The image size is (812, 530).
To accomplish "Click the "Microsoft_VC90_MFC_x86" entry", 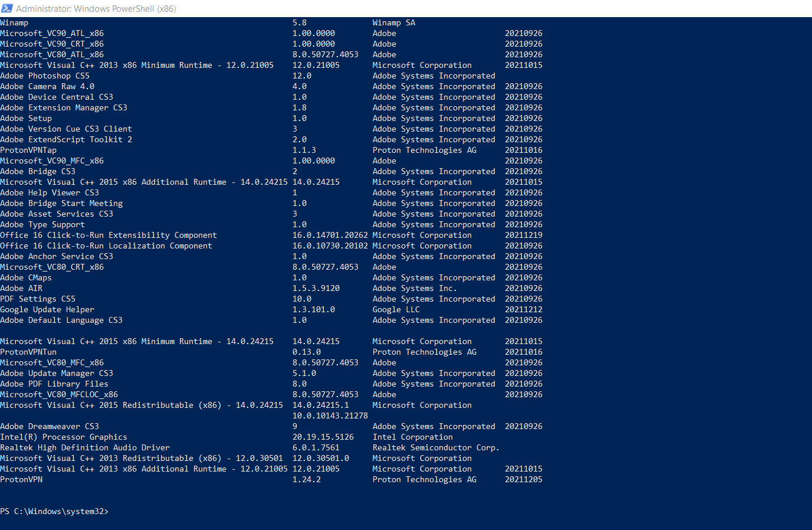I will coord(52,161).
